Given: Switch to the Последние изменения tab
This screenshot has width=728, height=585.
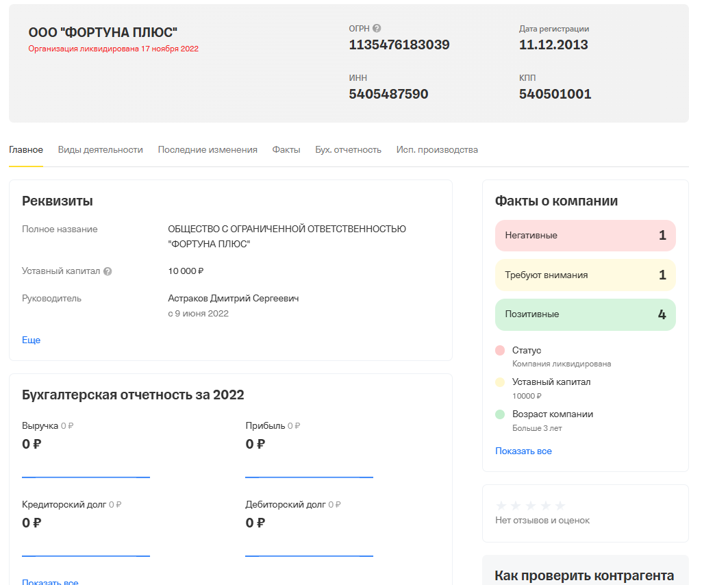Looking at the screenshot, I should point(208,149).
